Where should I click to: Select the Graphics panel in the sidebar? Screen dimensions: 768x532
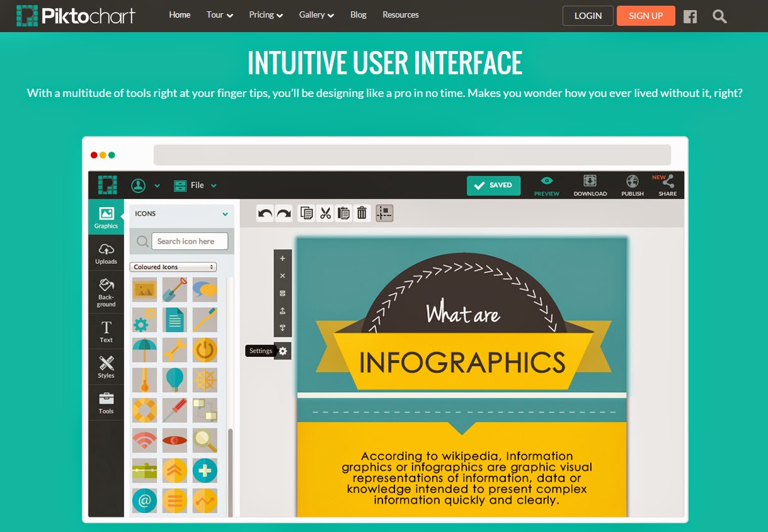(x=106, y=217)
